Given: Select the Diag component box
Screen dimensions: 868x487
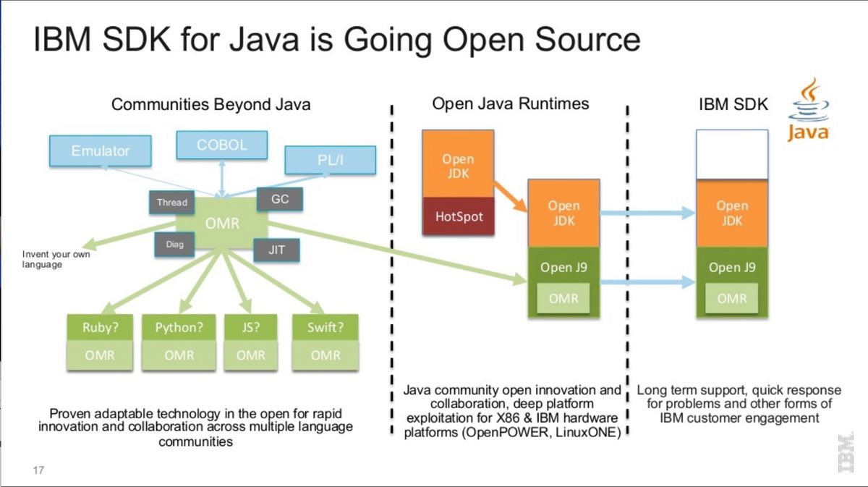Looking at the screenshot, I should [x=173, y=245].
